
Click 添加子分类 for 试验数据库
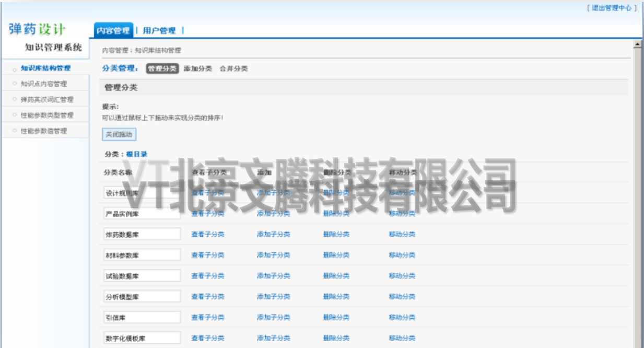pos(273,276)
